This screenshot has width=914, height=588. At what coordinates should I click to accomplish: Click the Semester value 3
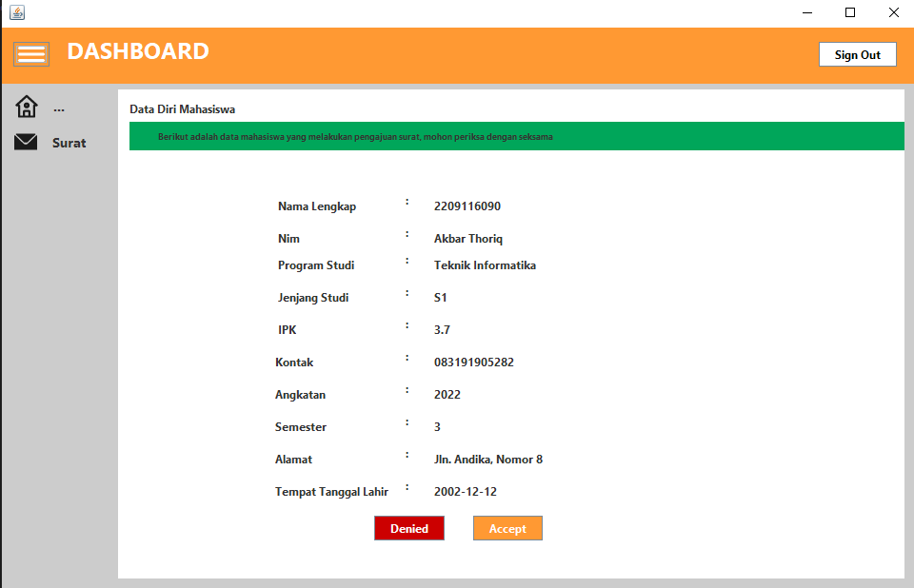tap(437, 426)
